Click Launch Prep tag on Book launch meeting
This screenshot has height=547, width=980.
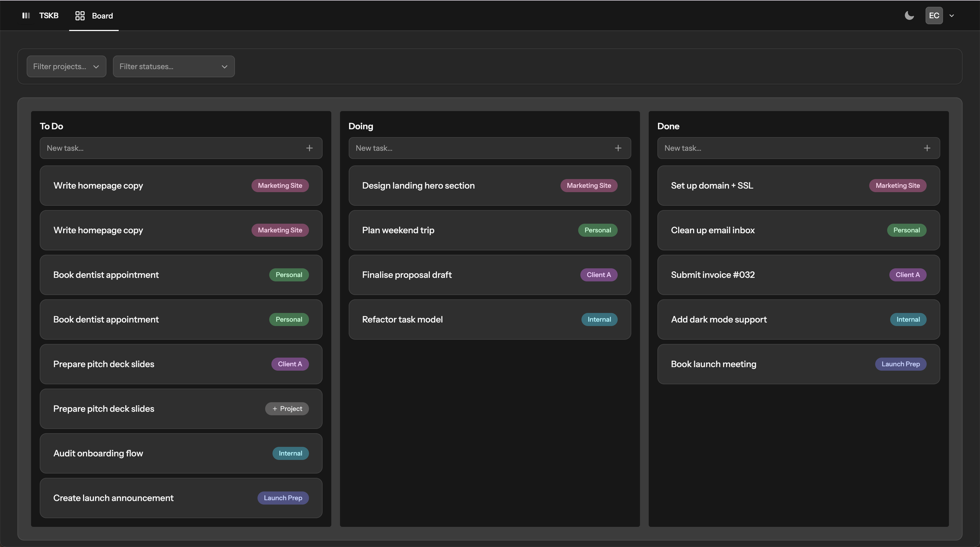coord(901,364)
